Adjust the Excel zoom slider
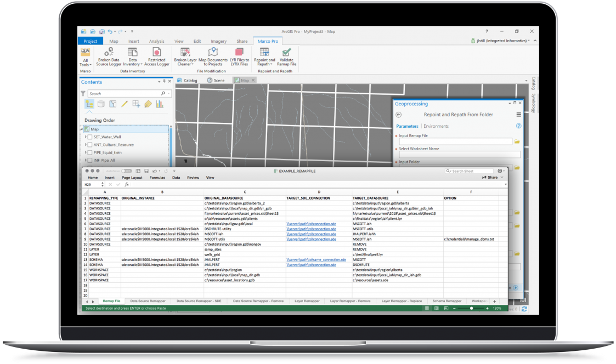Screen dimensions: 616x364 471,308
